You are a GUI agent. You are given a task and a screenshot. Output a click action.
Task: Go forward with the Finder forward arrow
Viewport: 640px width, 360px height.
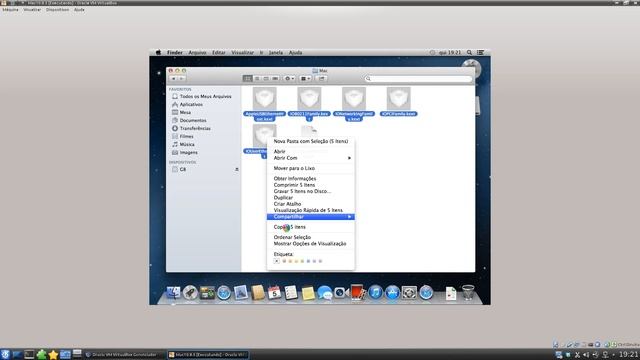[182, 78]
